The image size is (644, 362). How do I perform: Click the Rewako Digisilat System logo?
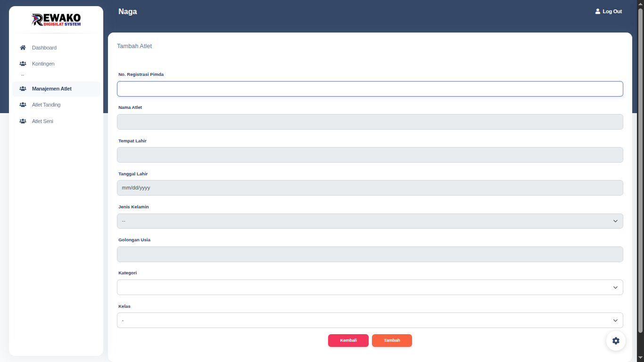[56, 20]
